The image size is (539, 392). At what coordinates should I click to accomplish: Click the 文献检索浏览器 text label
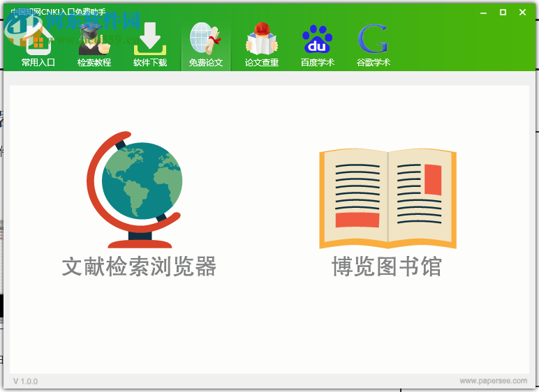(139, 266)
